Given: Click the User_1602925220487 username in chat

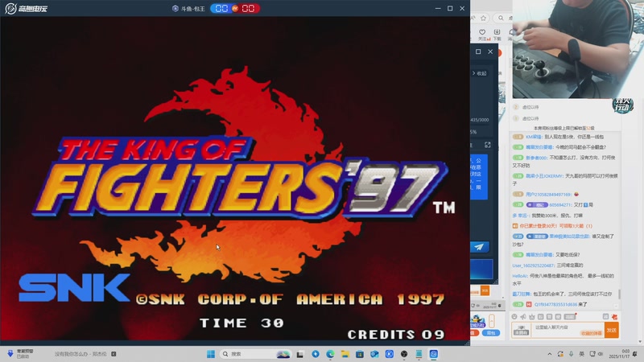Looking at the screenshot, I should tap(533, 265).
